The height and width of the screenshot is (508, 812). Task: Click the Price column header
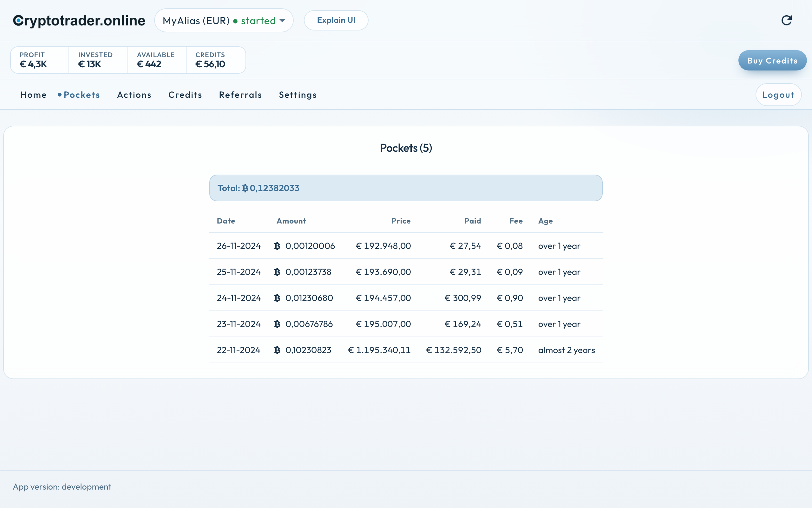(401, 221)
